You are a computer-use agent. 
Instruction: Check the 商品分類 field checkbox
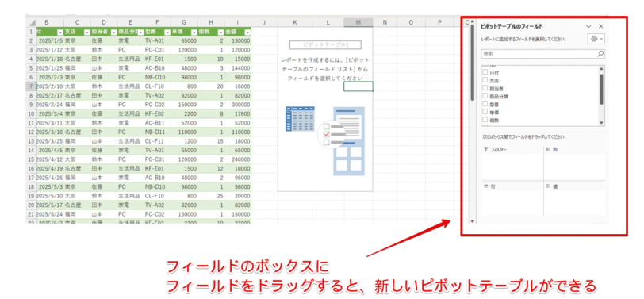(x=485, y=96)
